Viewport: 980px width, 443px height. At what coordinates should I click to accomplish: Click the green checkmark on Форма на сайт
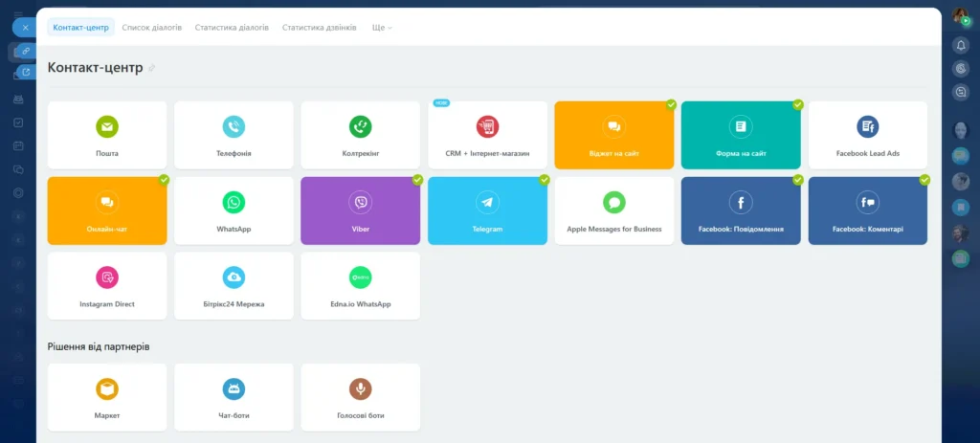pyautogui.click(x=798, y=104)
